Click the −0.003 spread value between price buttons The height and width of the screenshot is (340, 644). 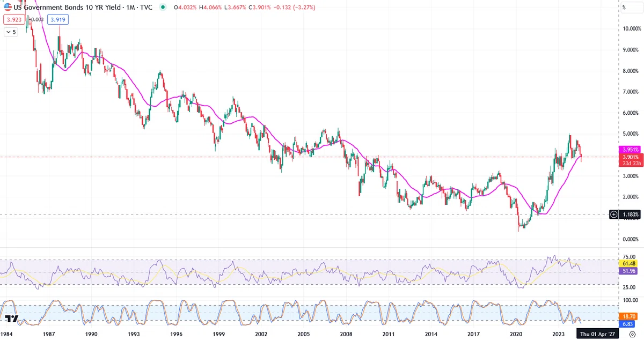[36, 19]
